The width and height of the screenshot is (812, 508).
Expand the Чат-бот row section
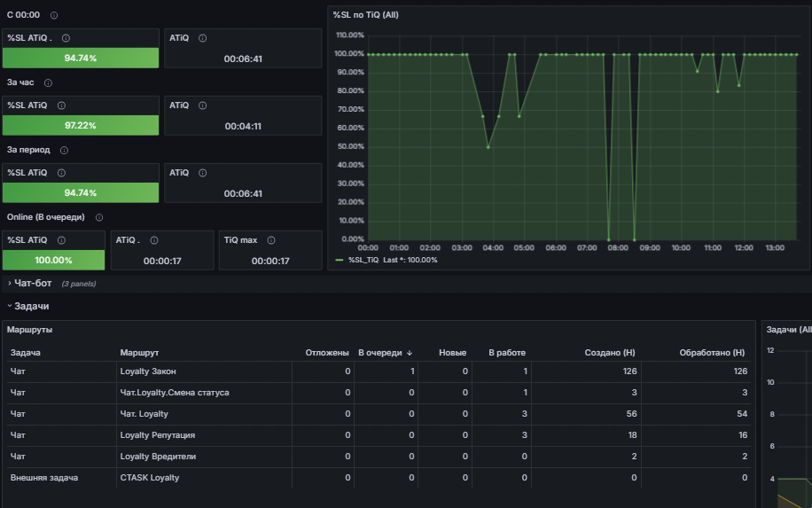33,284
